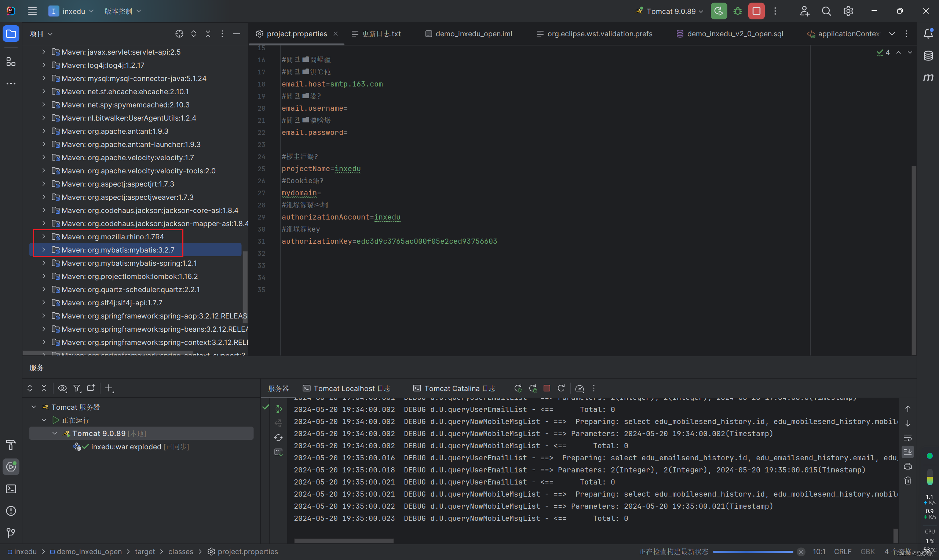Jump down the stack trace in console
The height and width of the screenshot is (560, 939).
[x=908, y=423]
